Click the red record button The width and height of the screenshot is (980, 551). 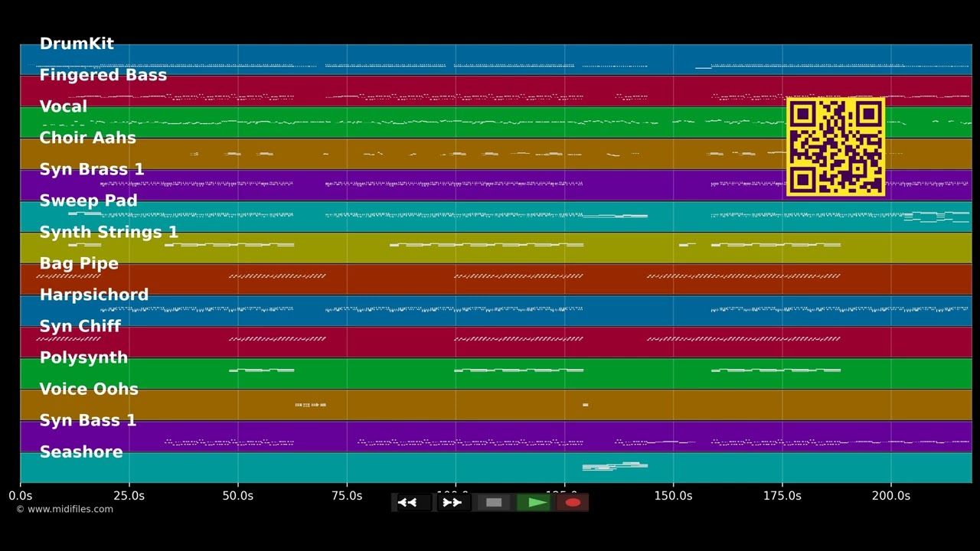point(573,503)
